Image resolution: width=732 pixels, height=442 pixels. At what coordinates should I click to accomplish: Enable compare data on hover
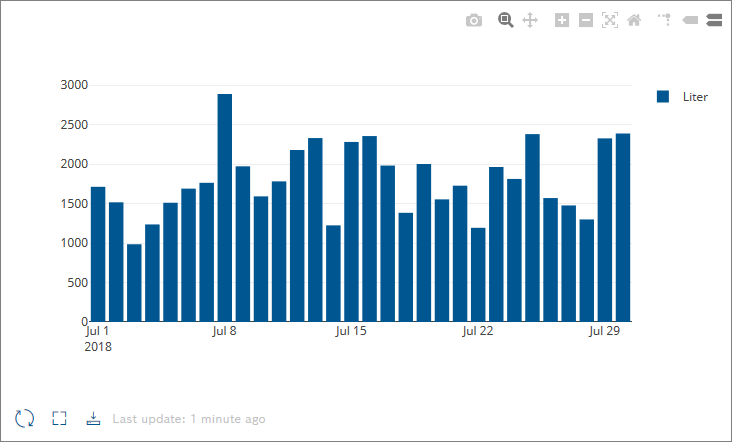point(714,20)
